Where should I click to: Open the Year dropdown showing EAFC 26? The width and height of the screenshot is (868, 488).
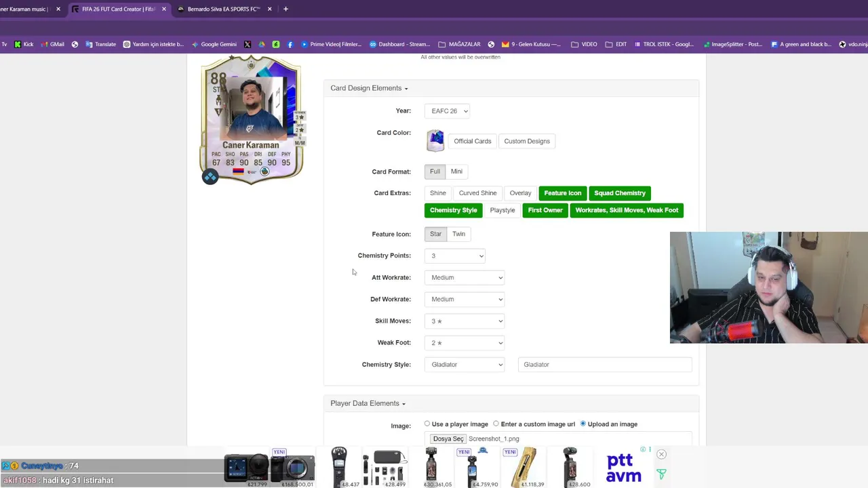(x=447, y=111)
